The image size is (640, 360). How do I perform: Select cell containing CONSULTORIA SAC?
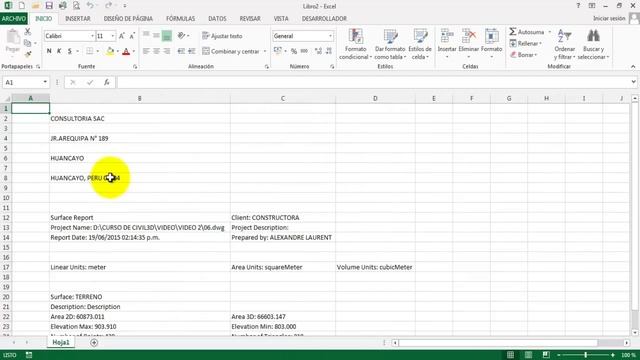click(x=140, y=118)
